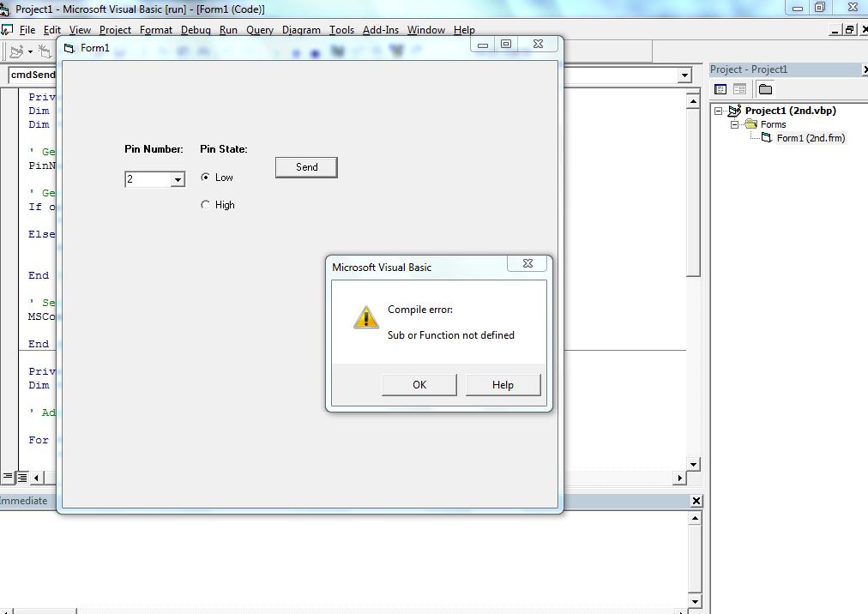Minimize the code child window in menu bar
Viewport: 868px width, 614px height.
pyautogui.click(x=835, y=30)
